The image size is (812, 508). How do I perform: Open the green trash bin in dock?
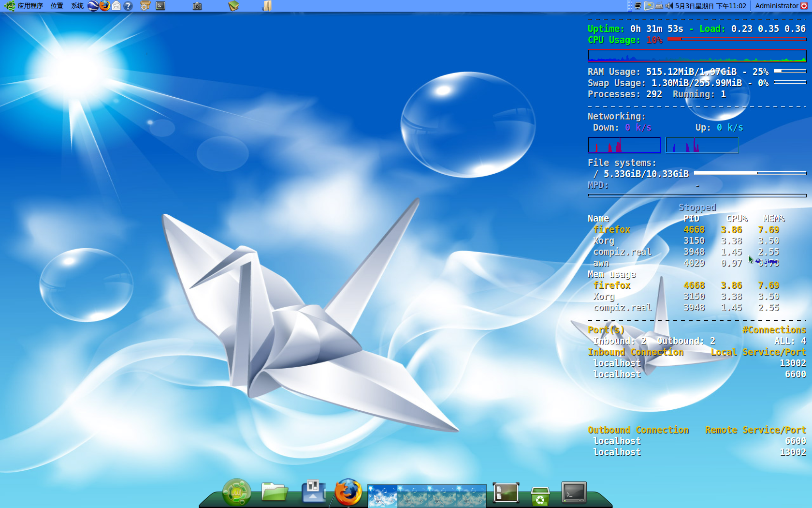click(x=540, y=495)
